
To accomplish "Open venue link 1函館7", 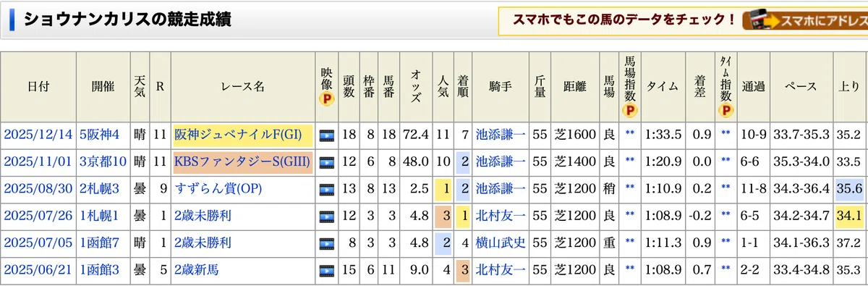I will coord(100,243).
